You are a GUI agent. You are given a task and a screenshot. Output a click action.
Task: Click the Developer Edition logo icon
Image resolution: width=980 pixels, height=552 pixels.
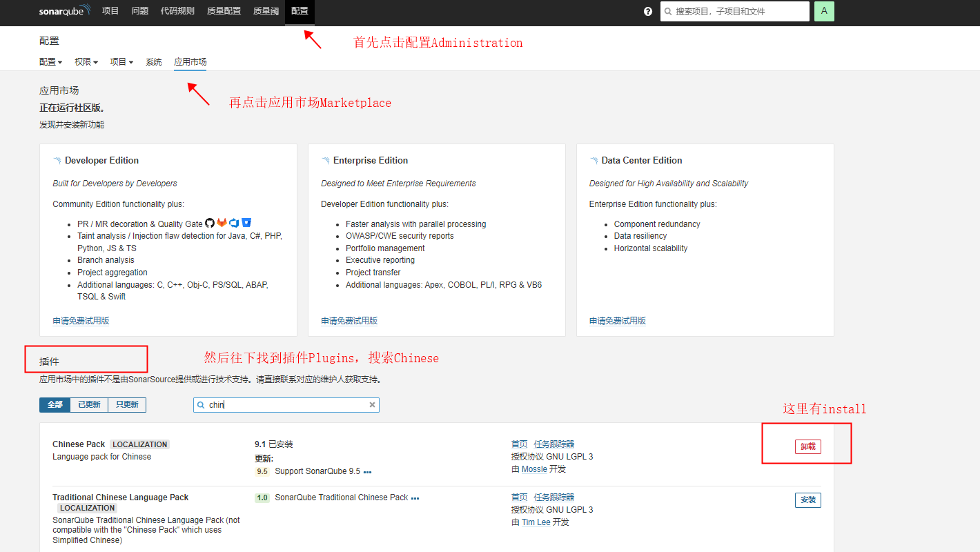(57, 160)
